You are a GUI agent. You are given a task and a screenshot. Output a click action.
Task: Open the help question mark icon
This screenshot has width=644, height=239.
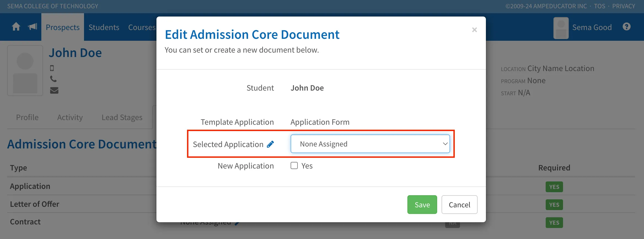[626, 27]
